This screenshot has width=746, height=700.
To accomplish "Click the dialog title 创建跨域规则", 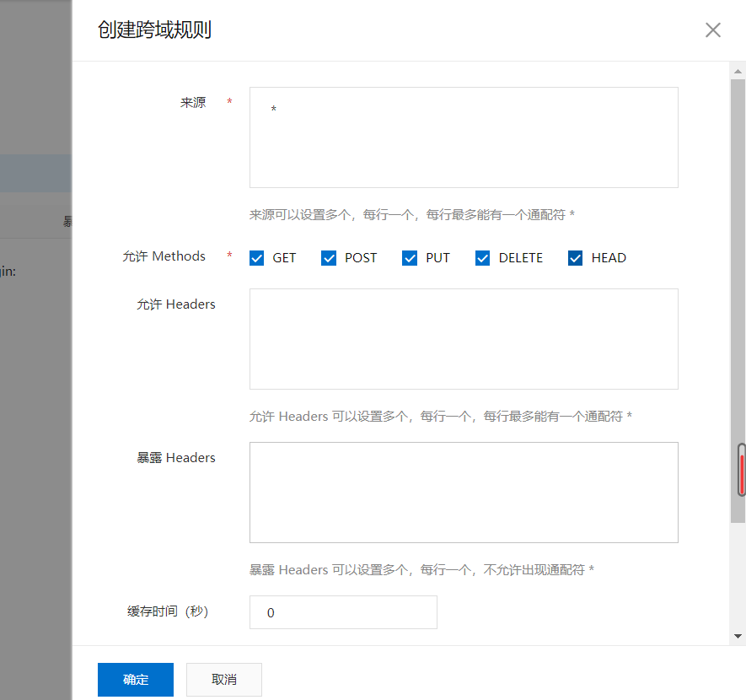I will pos(154,30).
